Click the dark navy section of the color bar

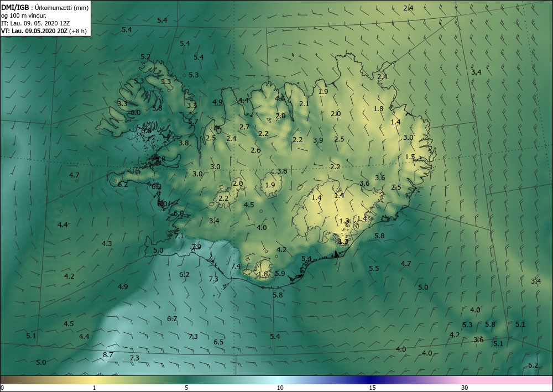[371, 380]
